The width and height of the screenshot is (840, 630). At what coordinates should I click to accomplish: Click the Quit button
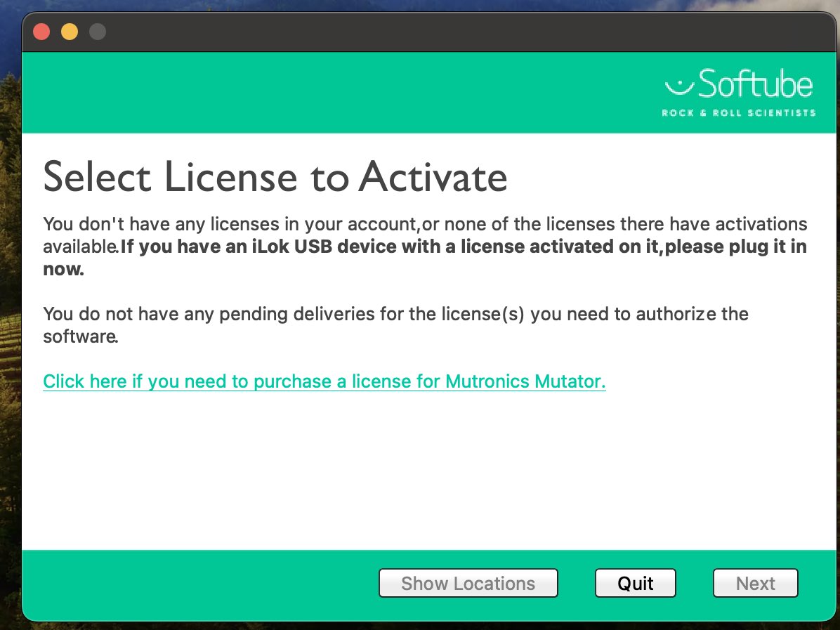point(636,583)
